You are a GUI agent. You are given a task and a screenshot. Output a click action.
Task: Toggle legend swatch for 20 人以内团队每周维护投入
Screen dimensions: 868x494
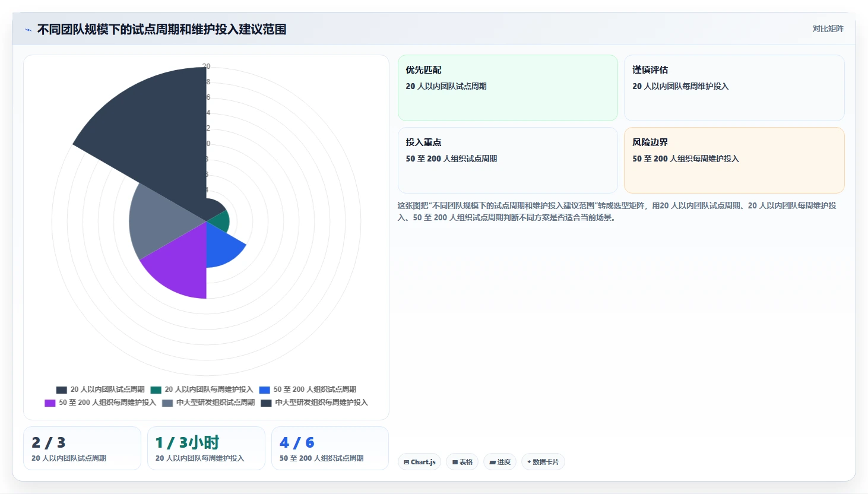click(156, 390)
